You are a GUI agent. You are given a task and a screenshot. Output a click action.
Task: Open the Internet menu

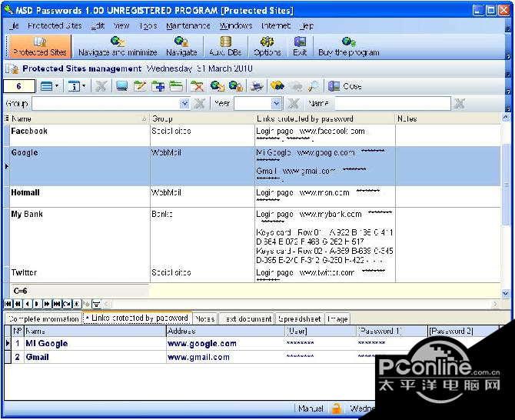tap(276, 25)
